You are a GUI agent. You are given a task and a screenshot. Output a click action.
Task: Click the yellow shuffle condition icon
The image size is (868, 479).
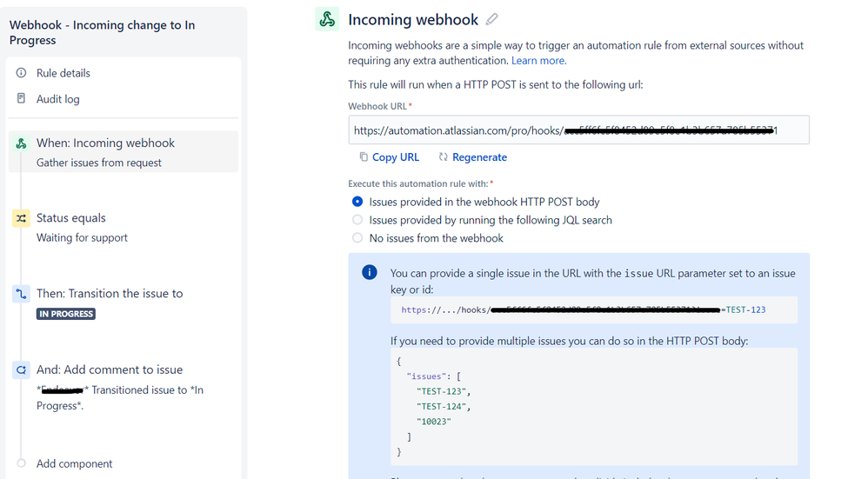(x=21, y=218)
